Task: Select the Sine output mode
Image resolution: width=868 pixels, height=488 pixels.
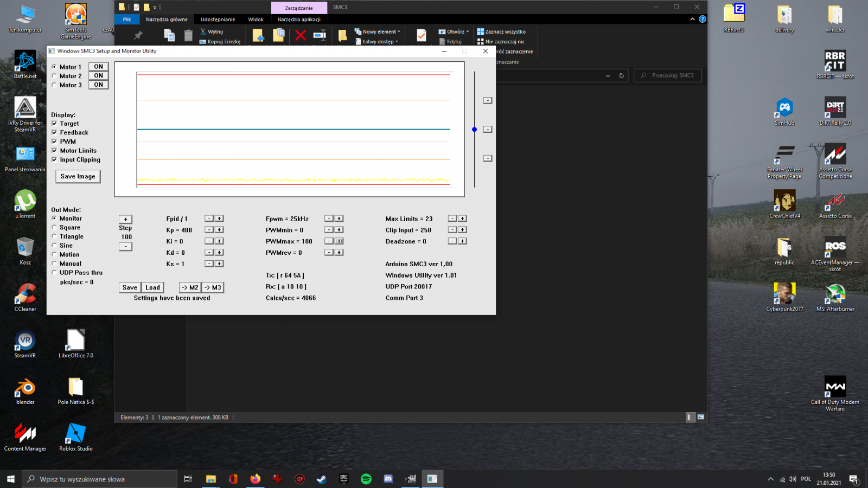Action: point(54,246)
